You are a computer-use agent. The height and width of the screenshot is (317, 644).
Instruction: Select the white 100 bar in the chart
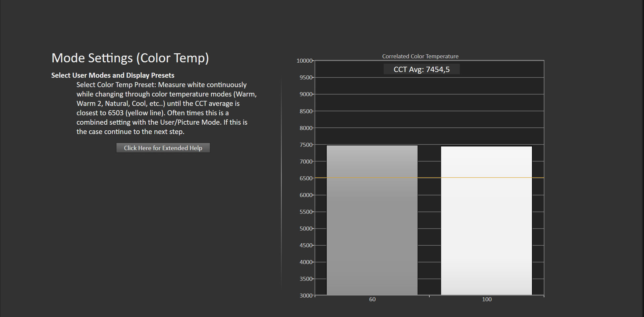click(486, 220)
